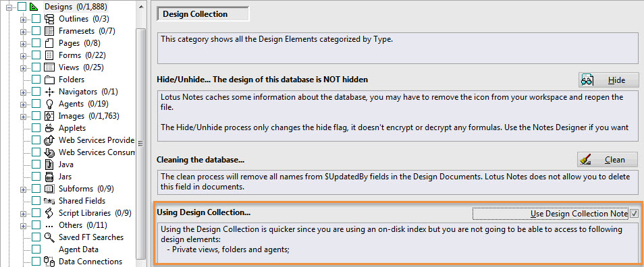Click the Java file icon
The height and width of the screenshot is (267, 644).
coord(49,165)
